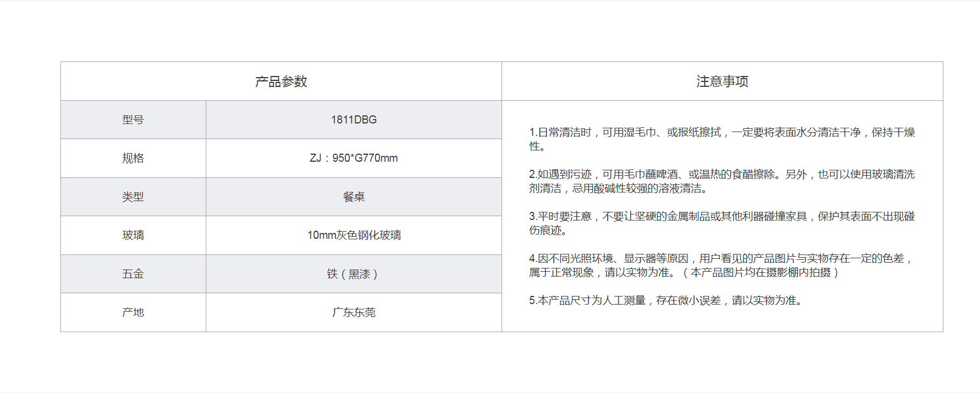The image size is (980, 393).
Task: Click the 注意事项 column header
Action: click(x=722, y=81)
